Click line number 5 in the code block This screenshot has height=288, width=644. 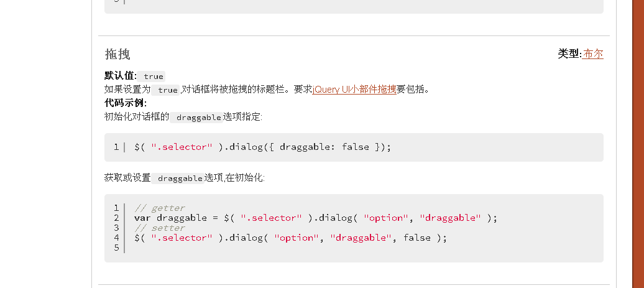[117, 248]
